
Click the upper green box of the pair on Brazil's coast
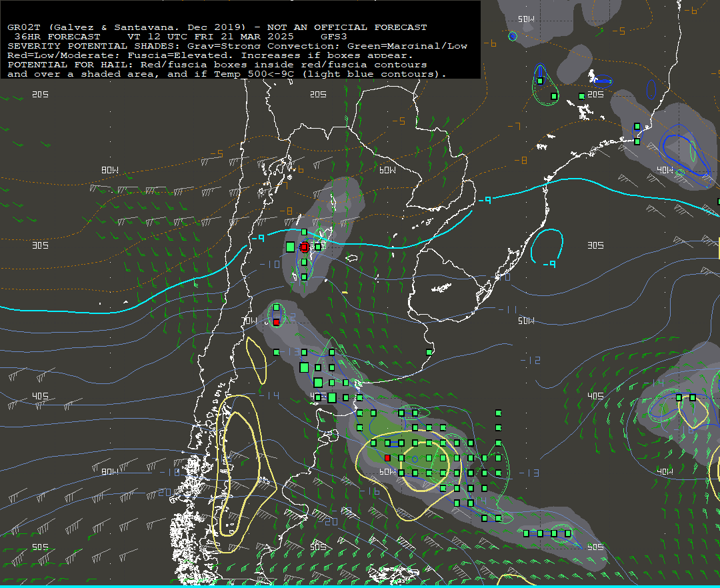(x=637, y=126)
